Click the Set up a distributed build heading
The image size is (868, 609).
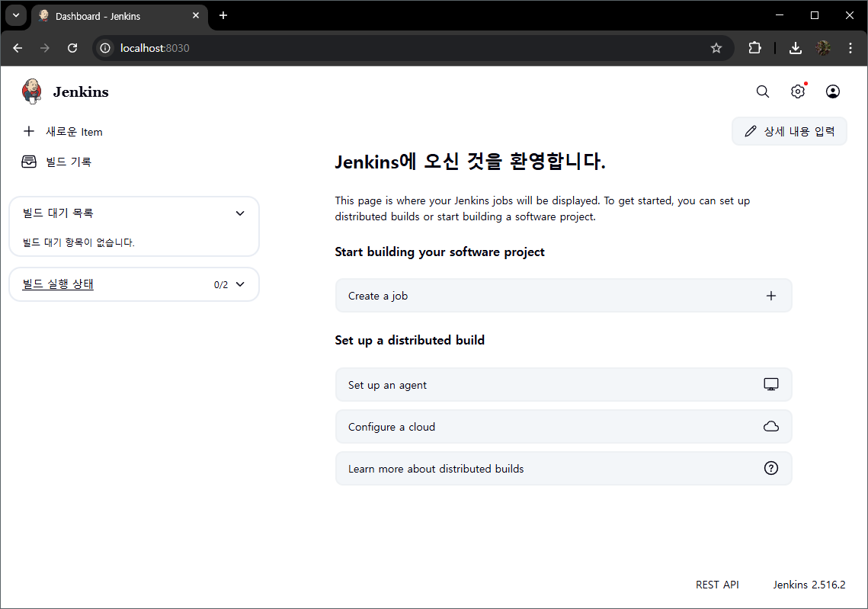click(410, 340)
